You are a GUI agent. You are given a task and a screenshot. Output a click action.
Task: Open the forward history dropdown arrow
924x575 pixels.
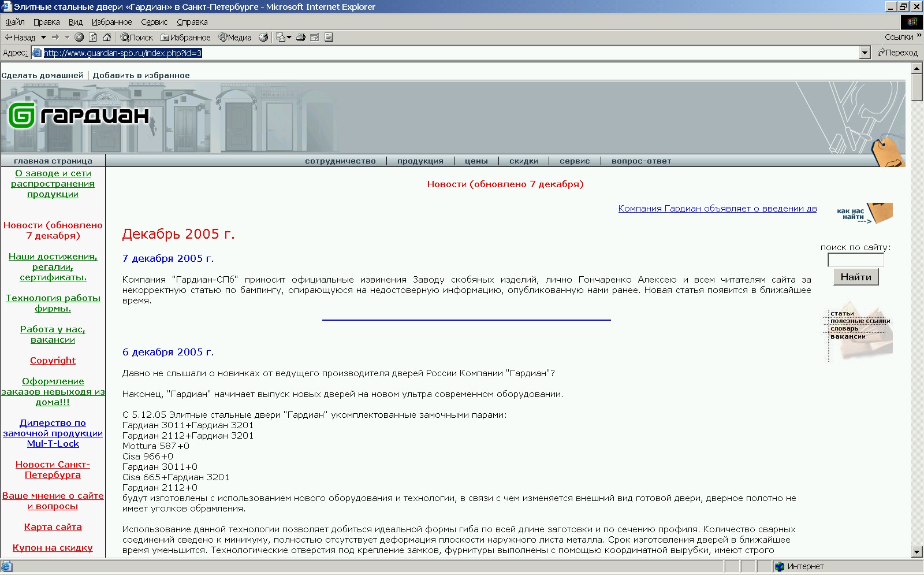[x=67, y=37]
